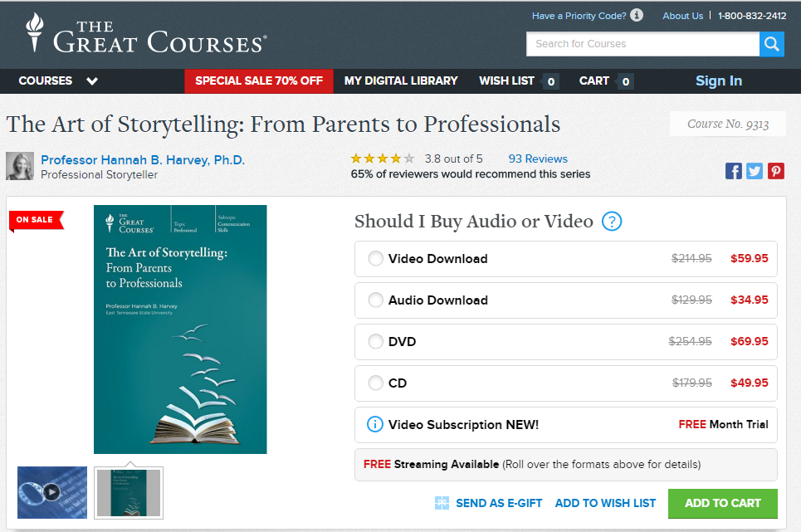801x532 pixels.
Task: Click the e-gift icon
Action: 442,503
